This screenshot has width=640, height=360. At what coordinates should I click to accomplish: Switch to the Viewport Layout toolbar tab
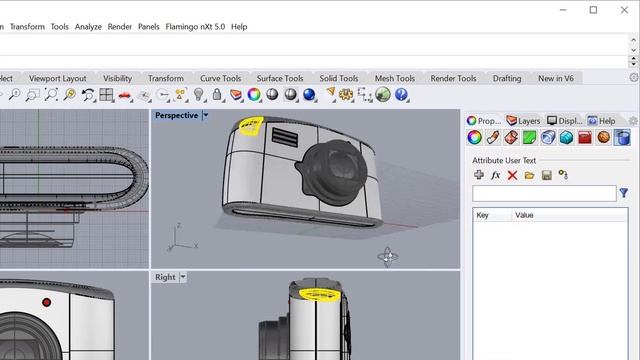[58, 78]
